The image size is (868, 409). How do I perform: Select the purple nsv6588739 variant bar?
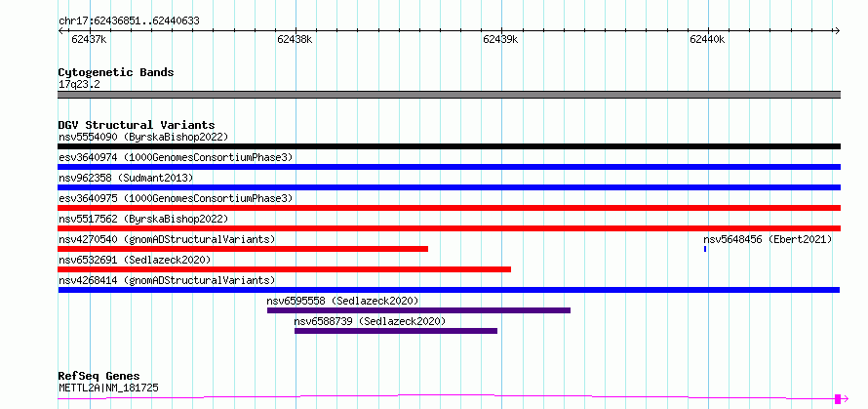click(x=396, y=331)
